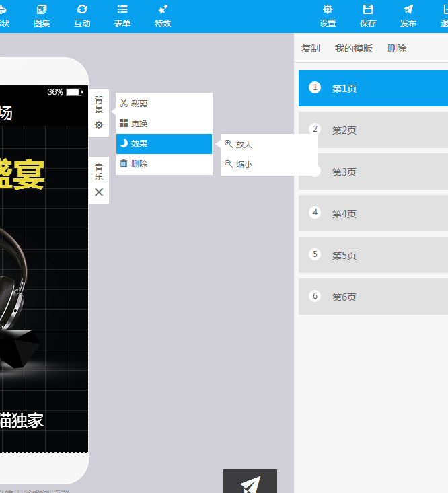Select page 第1页
This screenshot has width=448, height=493.
coord(373,88)
